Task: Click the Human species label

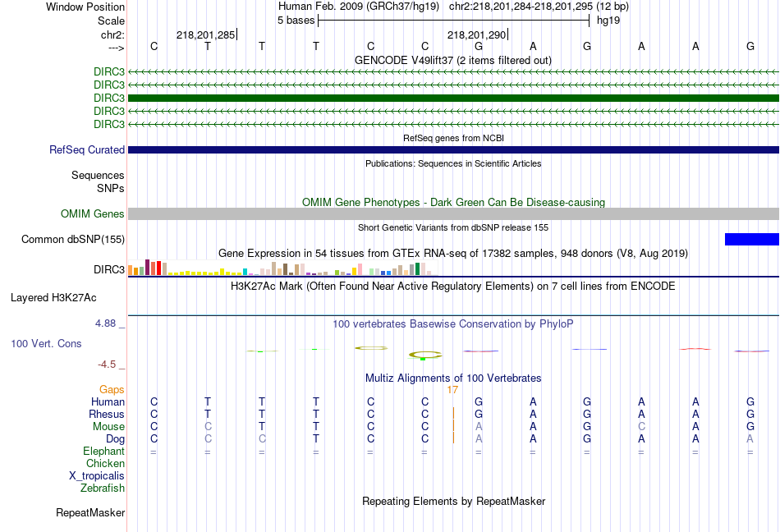Action: point(108,401)
